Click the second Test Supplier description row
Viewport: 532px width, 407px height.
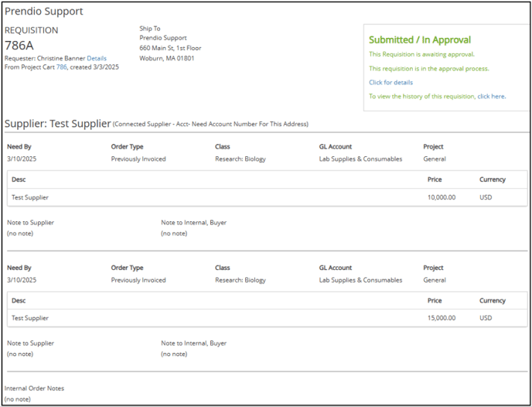pyautogui.click(x=267, y=318)
